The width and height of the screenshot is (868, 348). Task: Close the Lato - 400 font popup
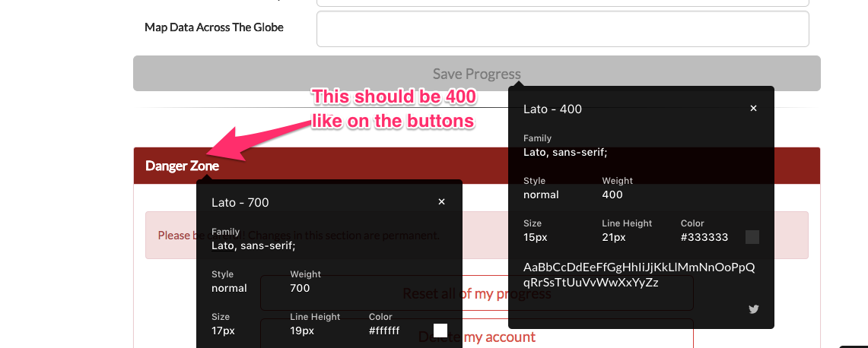click(753, 109)
